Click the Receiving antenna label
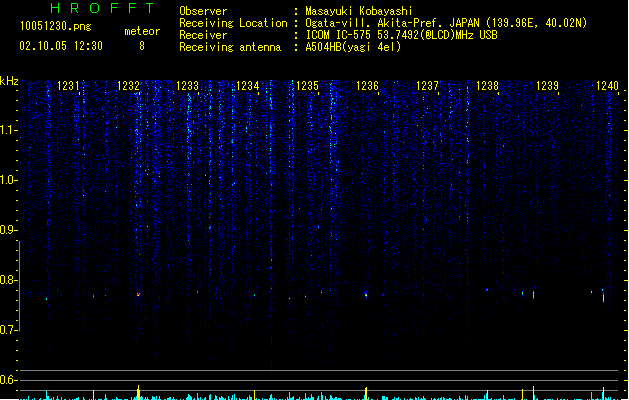Image resolution: width=629 pixels, height=400 pixels. tap(230, 47)
